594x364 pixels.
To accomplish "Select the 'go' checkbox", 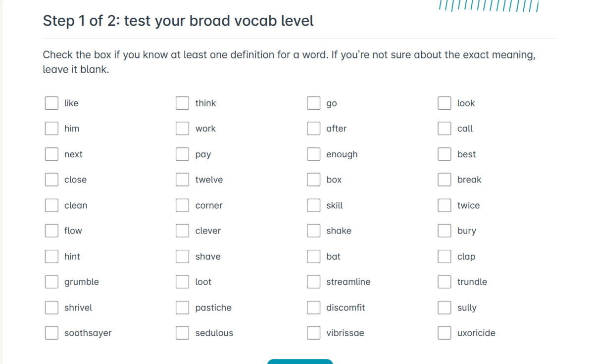I will pyautogui.click(x=313, y=103).
